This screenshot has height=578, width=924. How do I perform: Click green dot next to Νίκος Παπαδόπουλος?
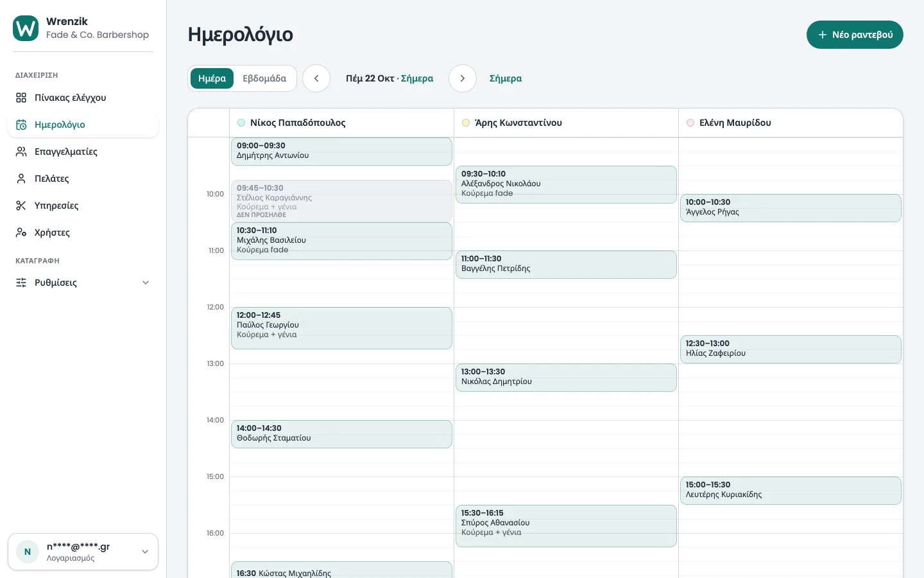point(241,123)
